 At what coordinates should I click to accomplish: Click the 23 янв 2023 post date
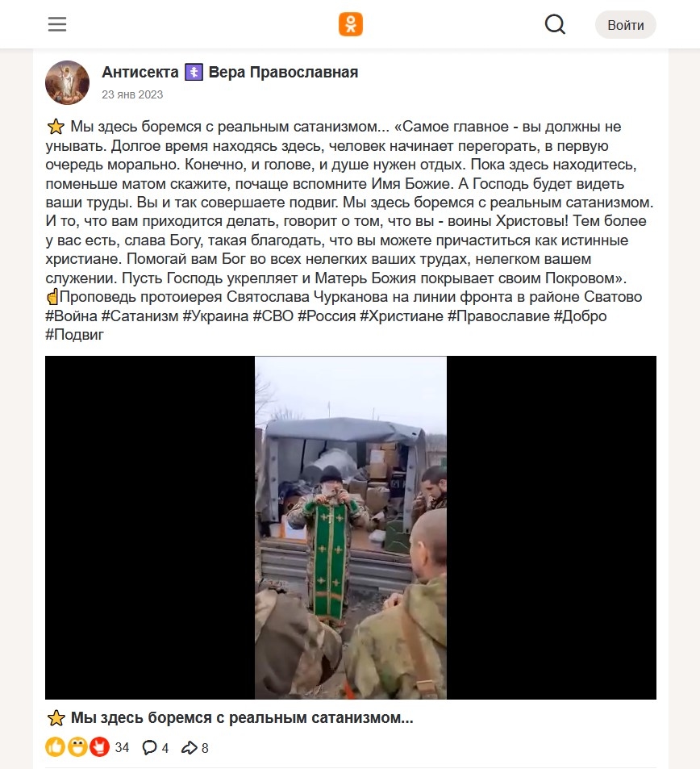click(132, 94)
